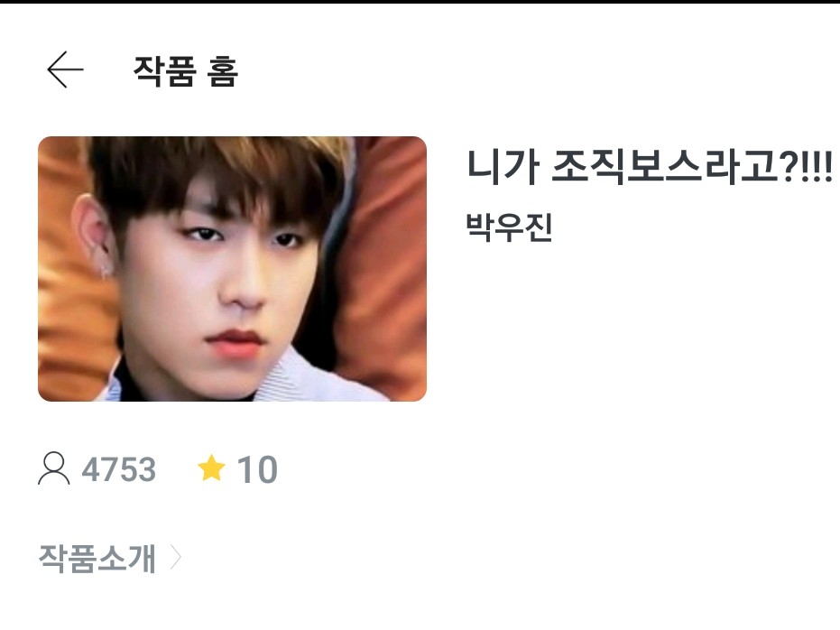Click the arrow left of 작품 홈

(x=65, y=69)
